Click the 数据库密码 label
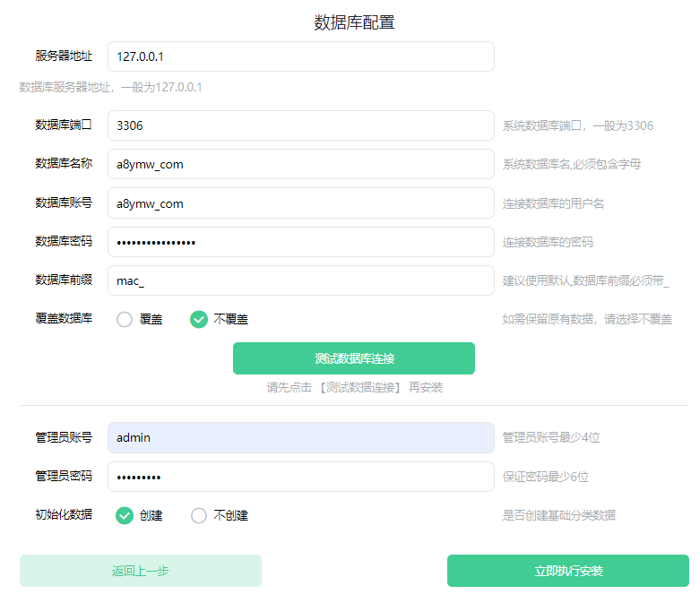The image size is (700, 603). pos(64,241)
